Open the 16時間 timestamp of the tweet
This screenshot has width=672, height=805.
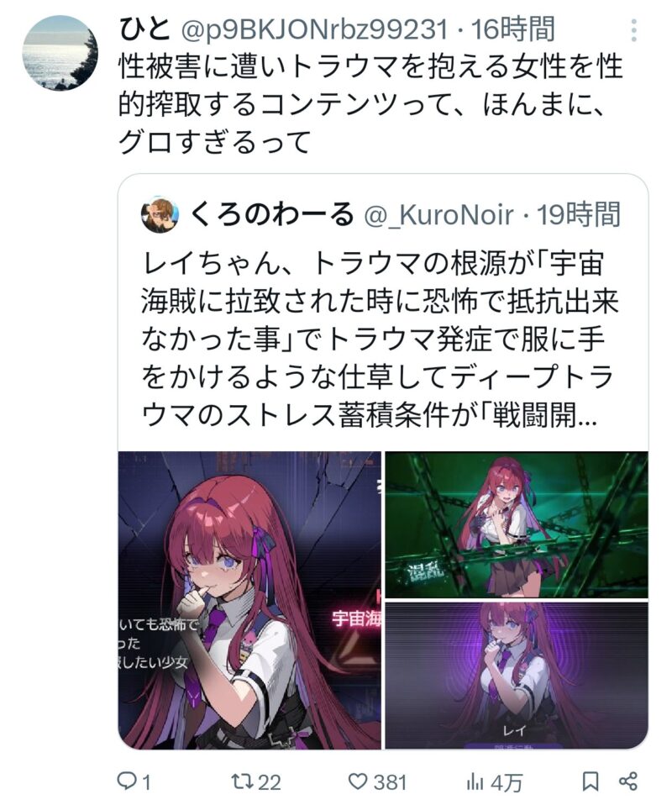point(513,29)
